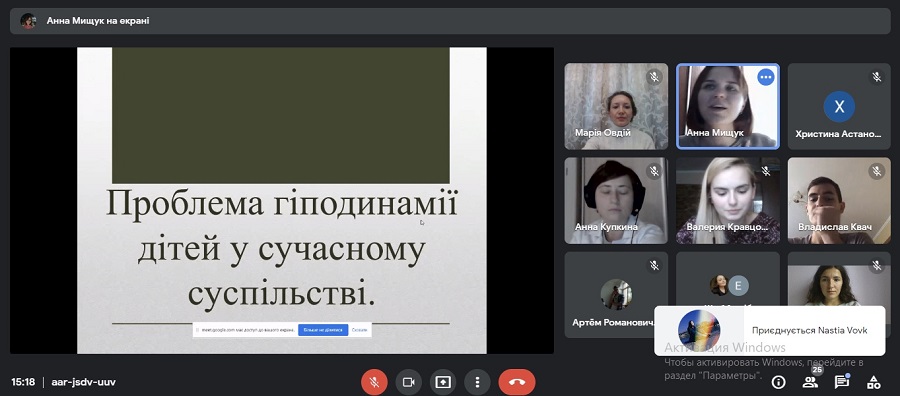900x396 pixels.
Task: Open the three-dot more options menu
Action: pyautogui.click(x=477, y=382)
